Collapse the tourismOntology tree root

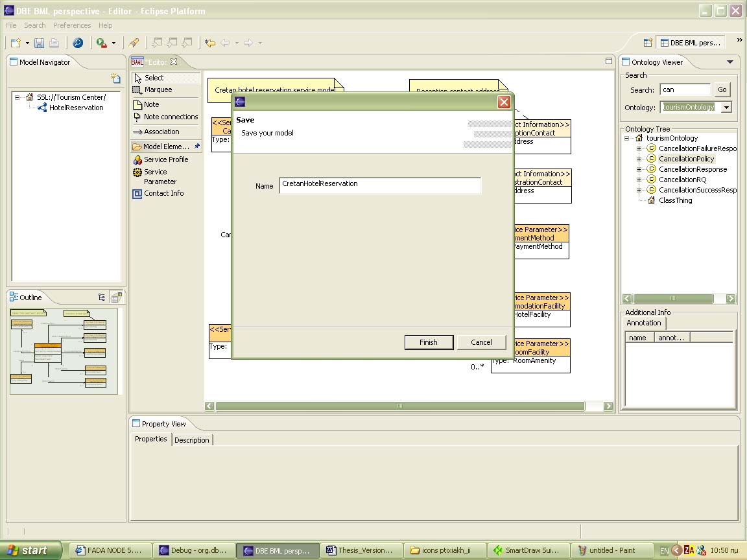[627, 138]
